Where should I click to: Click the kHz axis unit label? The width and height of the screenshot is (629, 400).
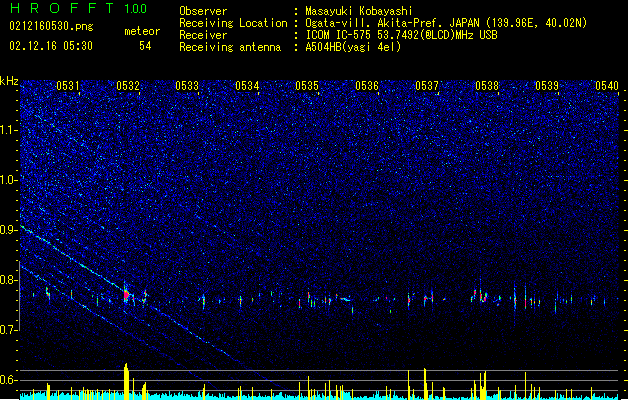(x=9, y=81)
